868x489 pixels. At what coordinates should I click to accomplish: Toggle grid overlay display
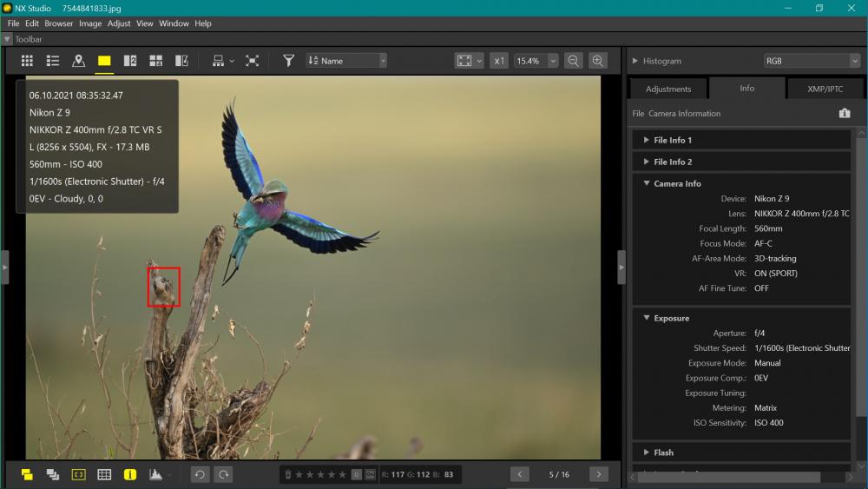[x=104, y=474]
